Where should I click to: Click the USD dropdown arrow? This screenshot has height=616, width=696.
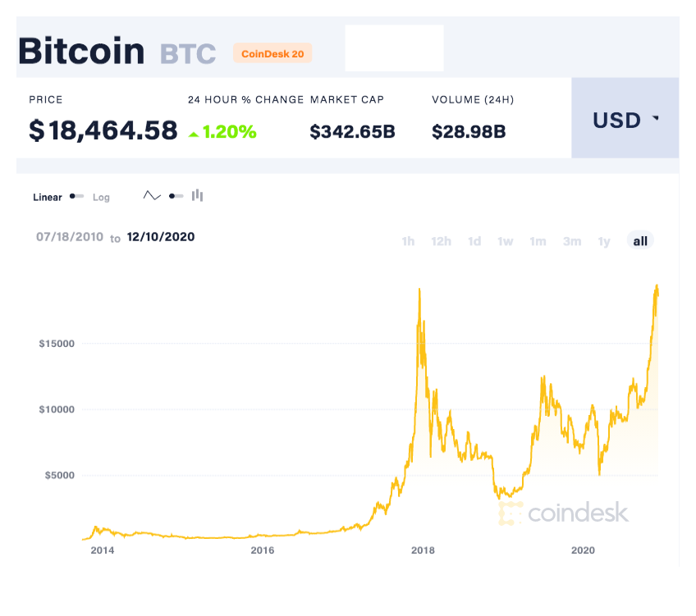655,119
